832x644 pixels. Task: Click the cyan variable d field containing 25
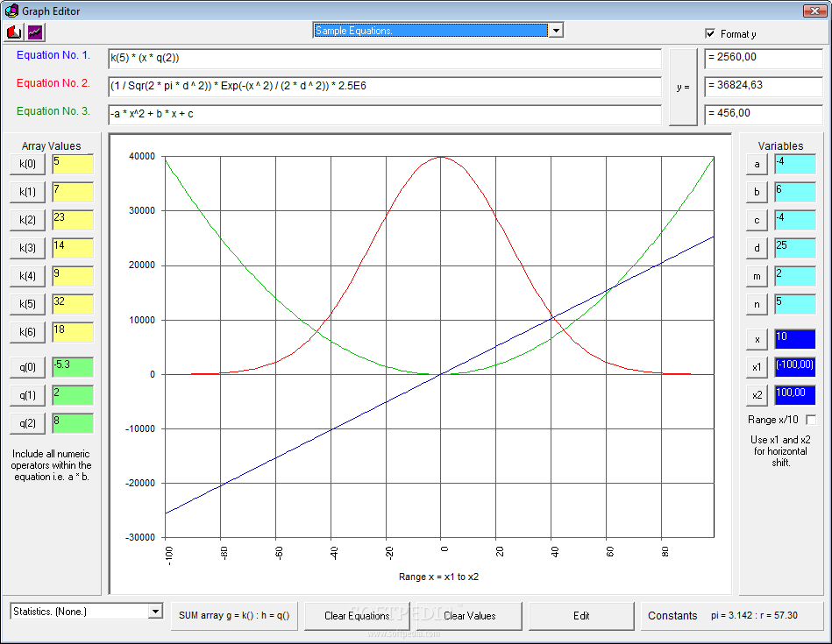[x=795, y=248]
